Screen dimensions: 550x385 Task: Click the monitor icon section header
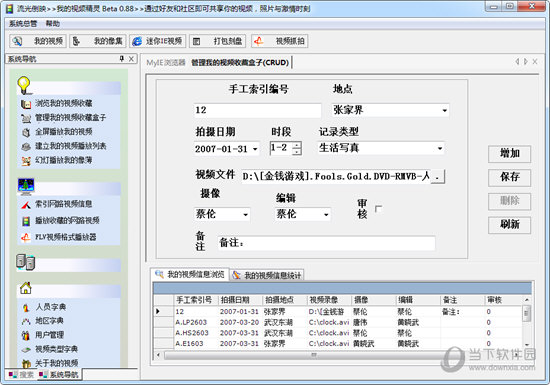[x=26, y=187]
